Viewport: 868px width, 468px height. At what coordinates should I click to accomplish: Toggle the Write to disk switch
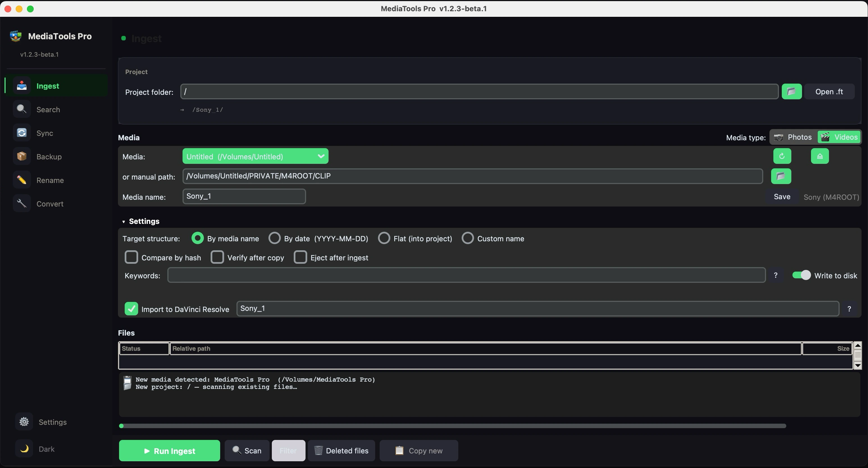point(801,275)
